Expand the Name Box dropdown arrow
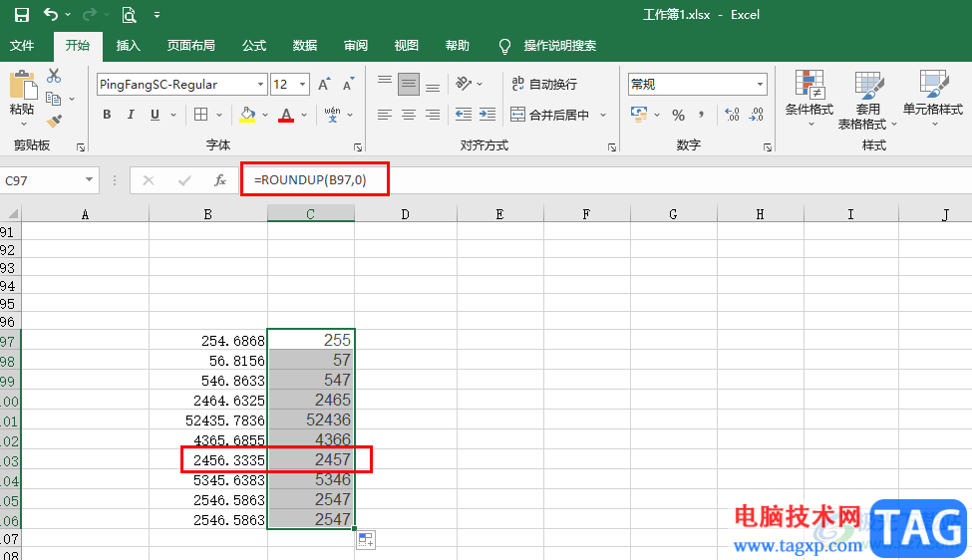Image resolution: width=972 pixels, height=560 pixels. [x=90, y=180]
